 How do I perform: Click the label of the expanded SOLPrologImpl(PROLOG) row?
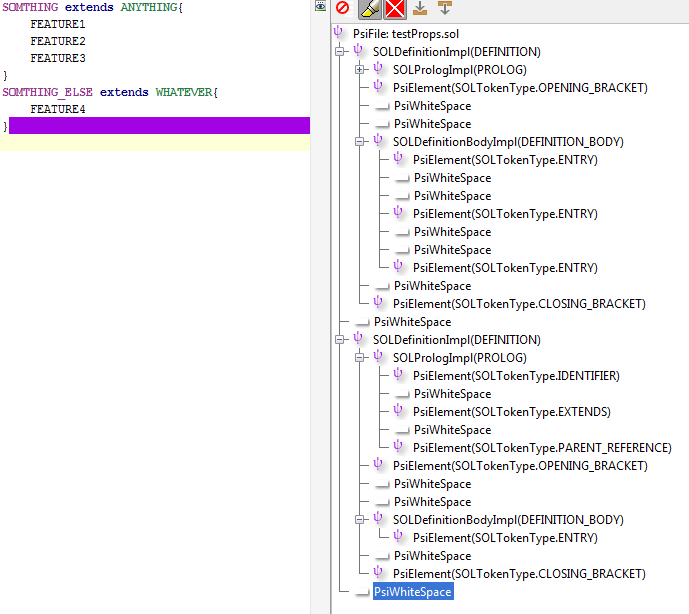tap(460, 358)
